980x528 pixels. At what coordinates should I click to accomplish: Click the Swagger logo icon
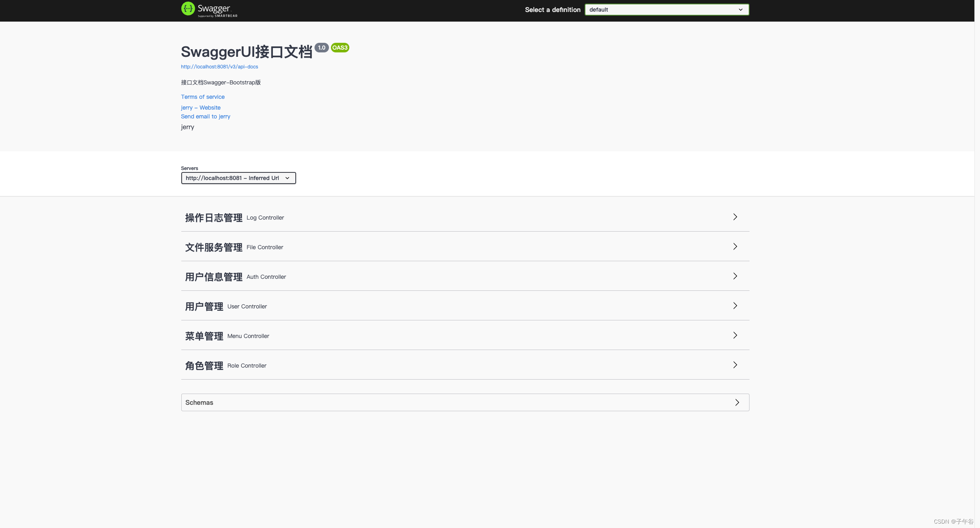coord(188,9)
